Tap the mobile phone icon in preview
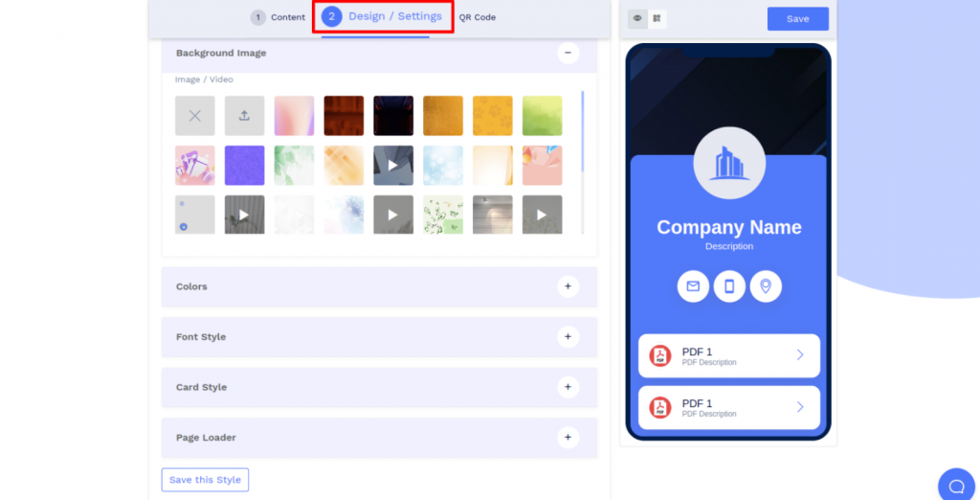Screen dimensions: 980x500 pyautogui.click(x=729, y=286)
